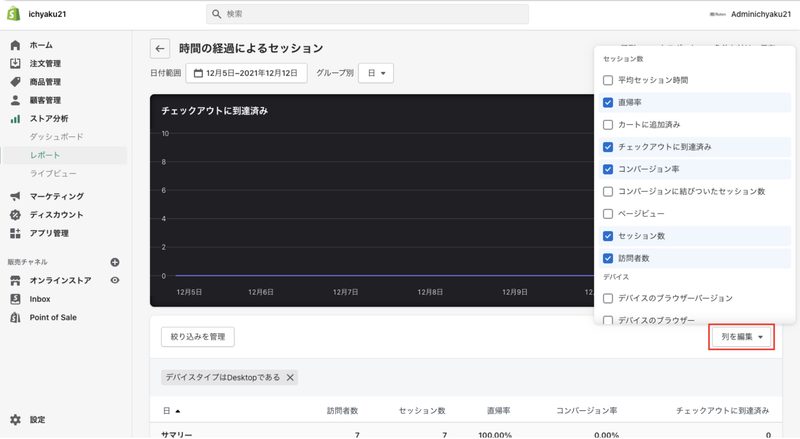This screenshot has height=439, width=800.
Task: Uncheck the 直帰率 checkbox
Action: point(608,103)
